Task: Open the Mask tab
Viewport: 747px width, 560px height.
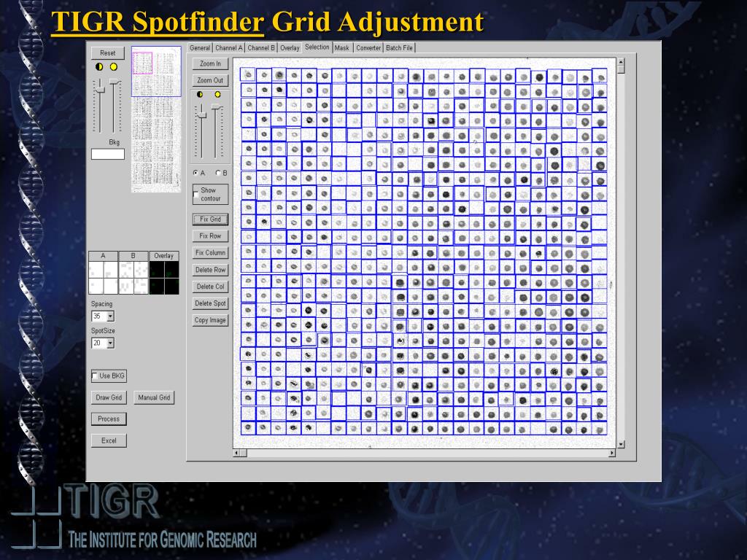Action: (x=341, y=48)
